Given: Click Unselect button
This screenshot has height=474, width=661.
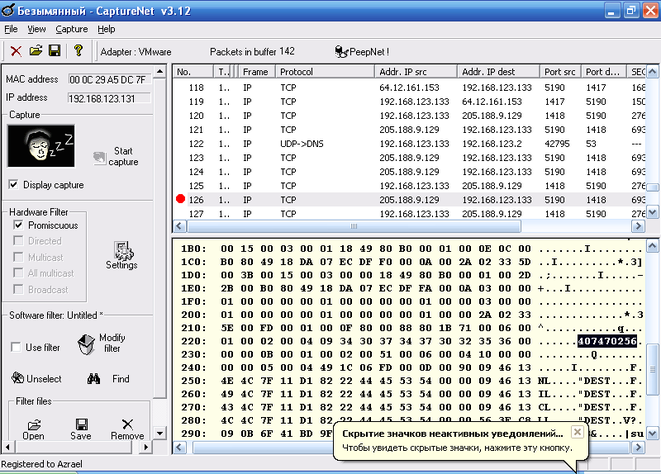Looking at the screenshot, I should [36, 379].
